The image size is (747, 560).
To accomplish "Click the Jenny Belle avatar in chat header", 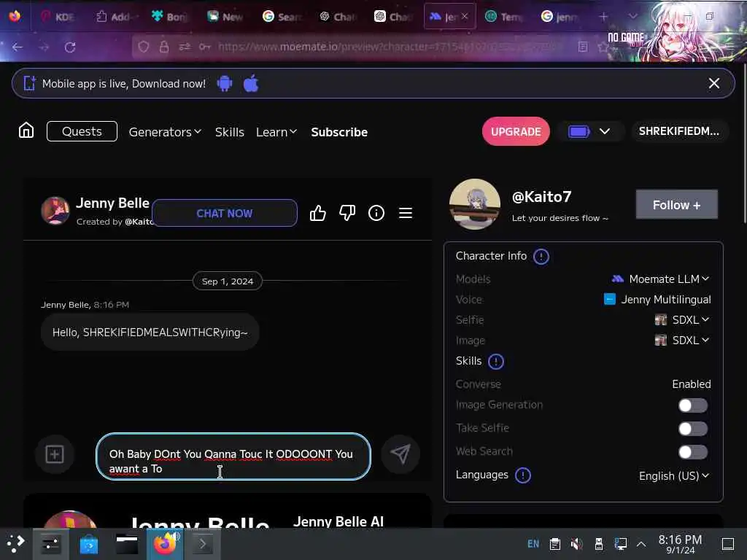I will [55, 211].
